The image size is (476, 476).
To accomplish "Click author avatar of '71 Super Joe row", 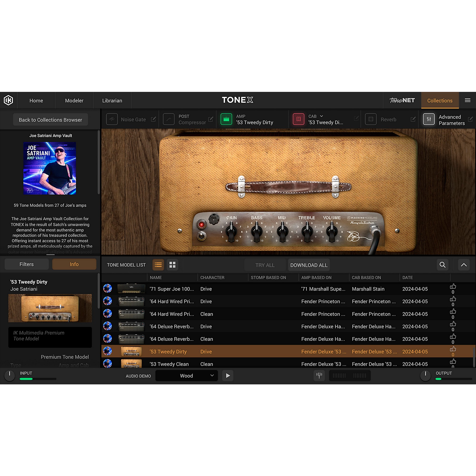I will click(107, 288).
